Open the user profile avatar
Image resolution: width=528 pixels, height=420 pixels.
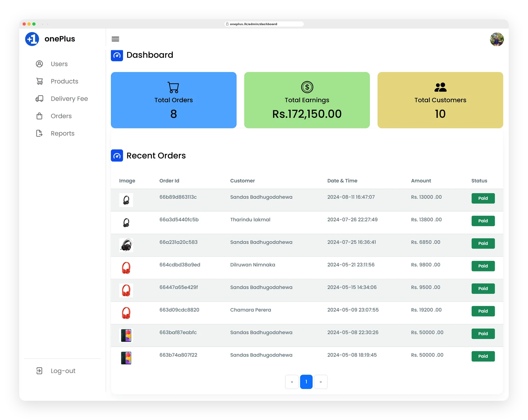pyautogui.click(x=497, y=39)
